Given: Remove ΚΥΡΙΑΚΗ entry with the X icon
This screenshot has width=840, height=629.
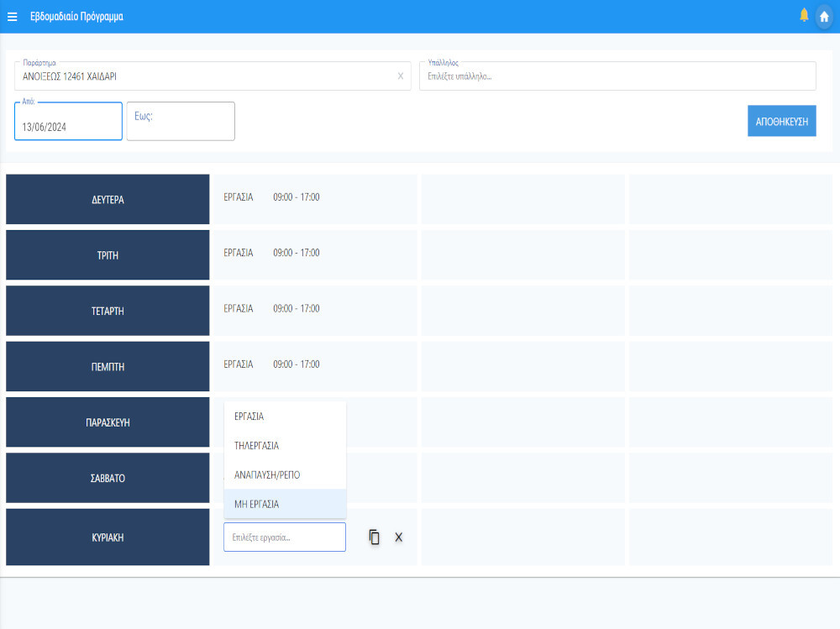Looking at the screenshot, I should pyautogui.click(x=399, y=537).
